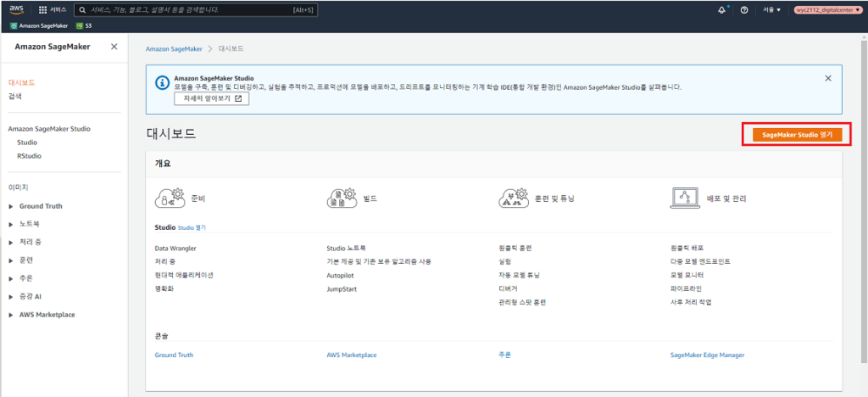This screenshot has width=868, height=397.
Task: Click the Studio 열기 link
Action: (192, 227)
